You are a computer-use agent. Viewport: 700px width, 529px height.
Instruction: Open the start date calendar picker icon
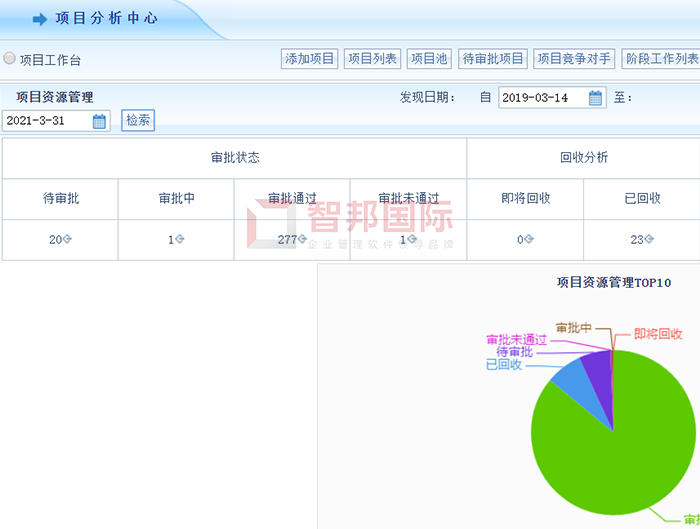tap(595, 98)
